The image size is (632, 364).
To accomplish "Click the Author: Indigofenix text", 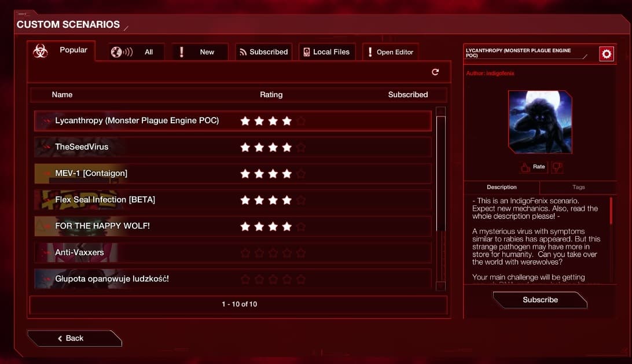I will (x=490, y=73).
